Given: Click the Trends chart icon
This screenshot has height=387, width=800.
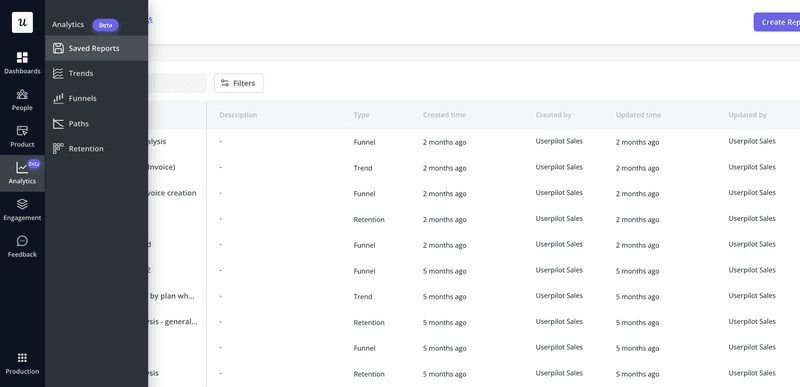Looking at the screenshot, I should click(x=58, y=73).
